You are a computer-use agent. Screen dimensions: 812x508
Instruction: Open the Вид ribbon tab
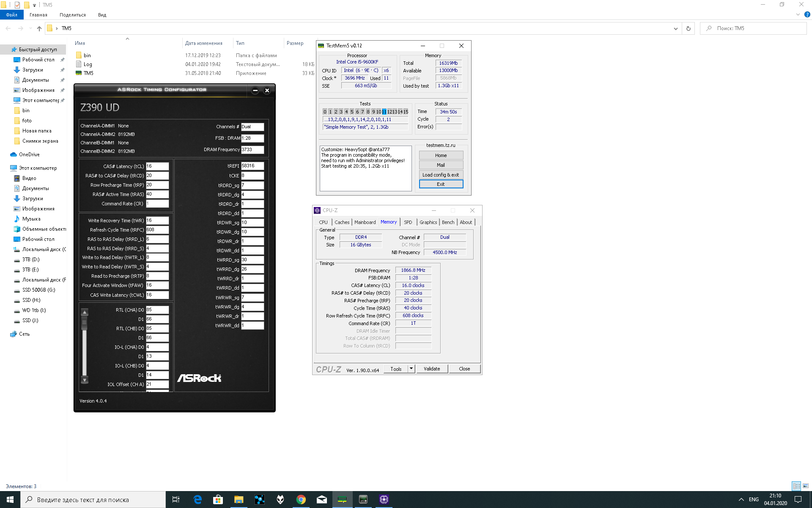(x=102, y=15)
